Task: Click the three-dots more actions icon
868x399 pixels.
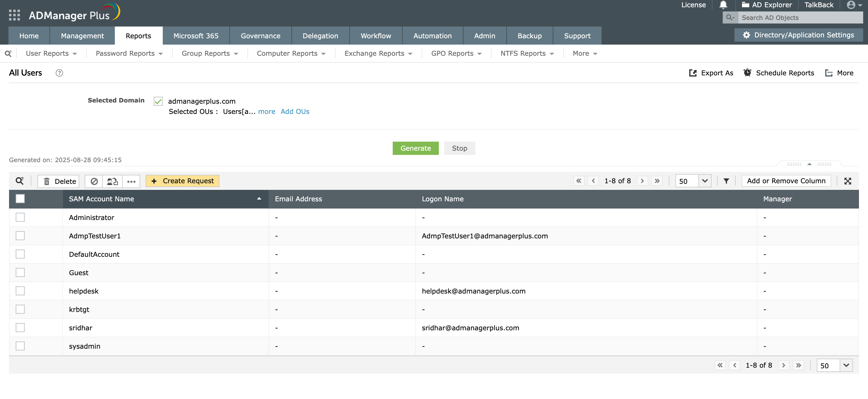Action: [131, 181]
